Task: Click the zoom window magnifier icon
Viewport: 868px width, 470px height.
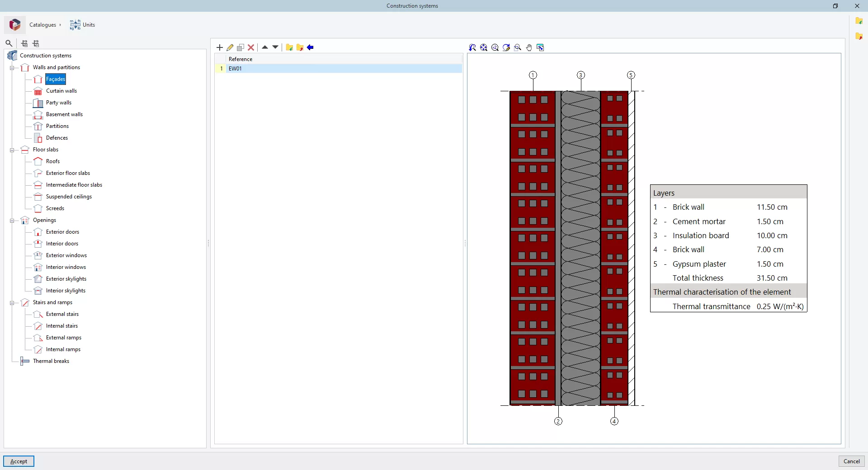Action: (x=518, y=47)
